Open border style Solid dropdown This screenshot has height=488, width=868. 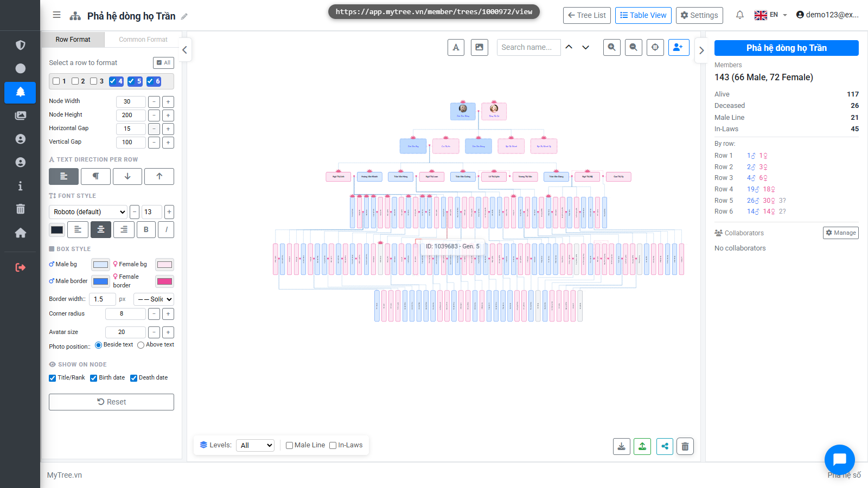(x=154, y=299)
